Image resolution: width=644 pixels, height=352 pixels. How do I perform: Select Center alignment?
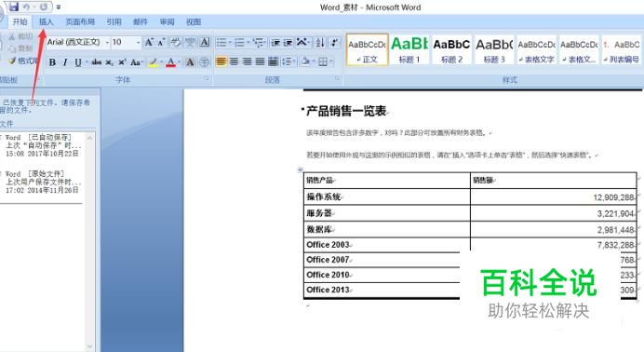click(x=235, y=62)
